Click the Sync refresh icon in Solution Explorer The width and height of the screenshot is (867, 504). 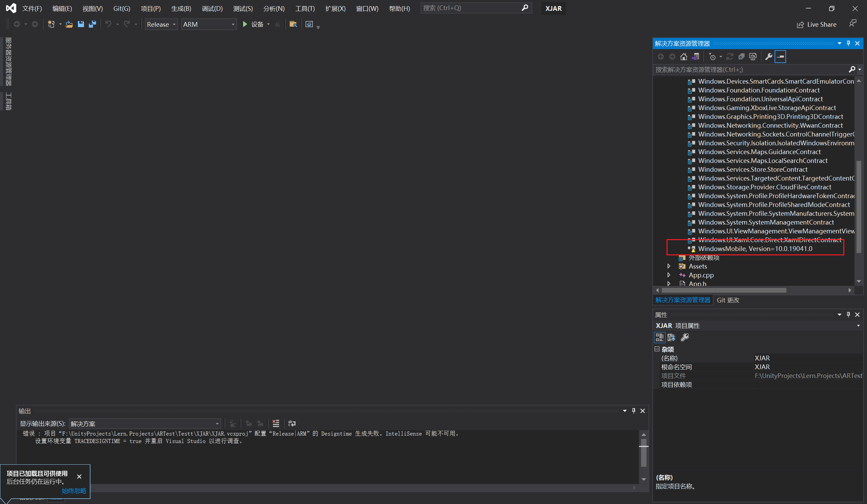pyautogui.click(x=730, y=57)
